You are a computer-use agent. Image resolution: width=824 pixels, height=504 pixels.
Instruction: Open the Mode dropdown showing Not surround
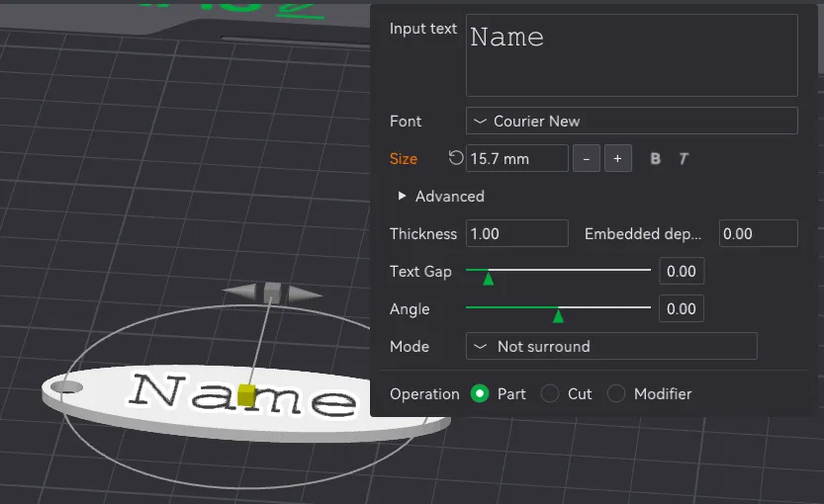[x=611, y=346]
